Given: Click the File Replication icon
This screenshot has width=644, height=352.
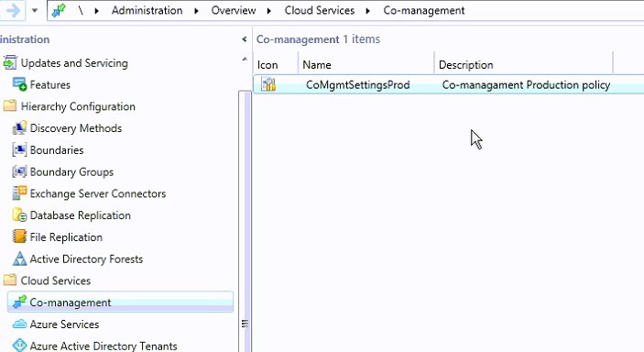Looking at the screenshot, I should (x=19, y=236).
